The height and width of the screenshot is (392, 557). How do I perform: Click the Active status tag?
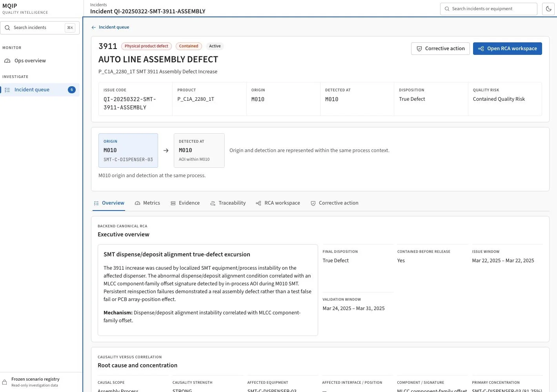click(215, 46)
